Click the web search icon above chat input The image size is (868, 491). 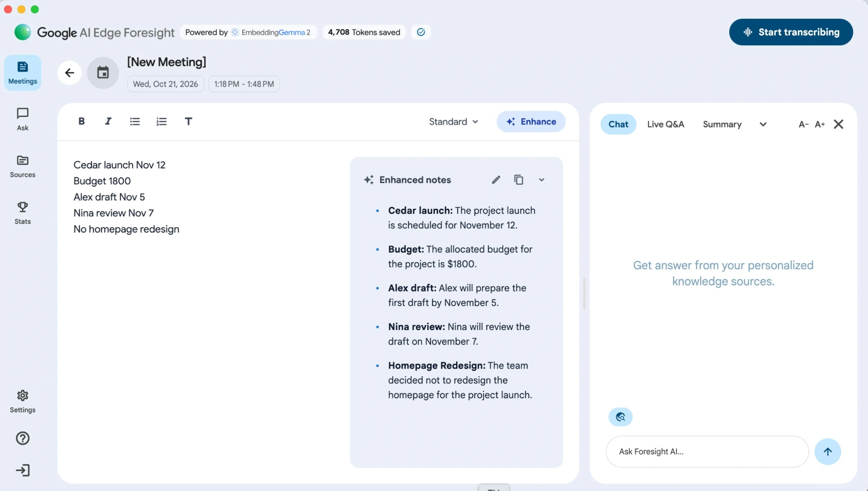(x=620, y=417)
